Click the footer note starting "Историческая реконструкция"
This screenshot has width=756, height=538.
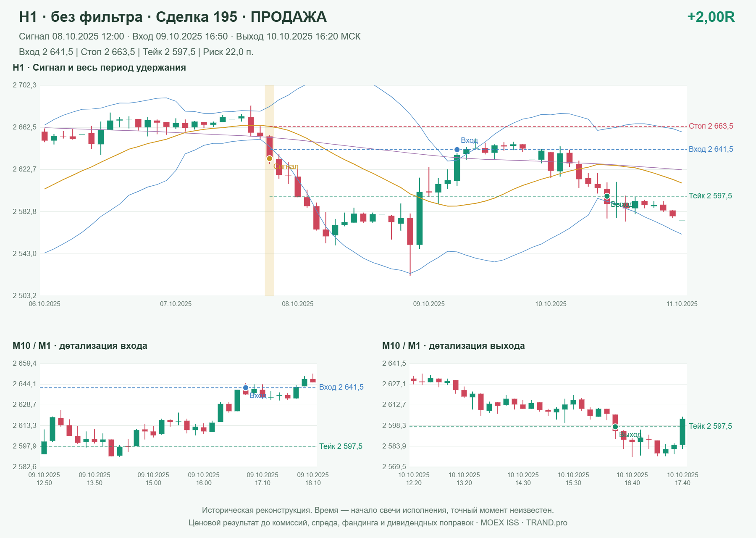coord(378,510)
